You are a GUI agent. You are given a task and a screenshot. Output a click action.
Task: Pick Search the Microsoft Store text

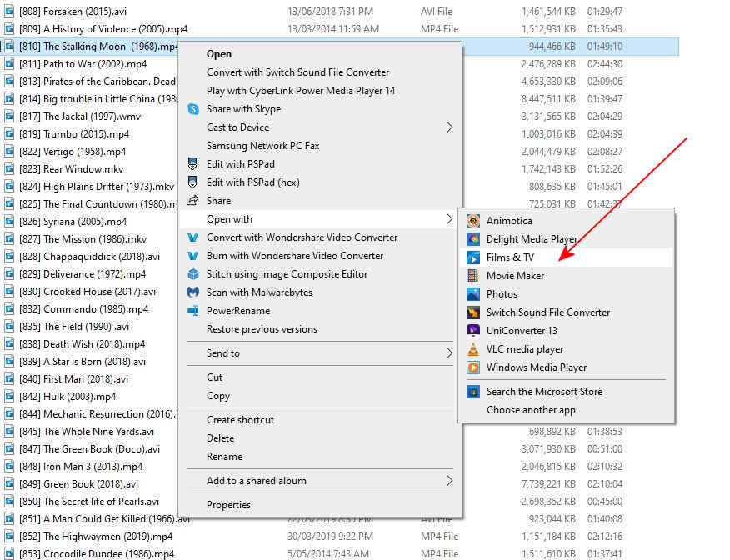[x=544, y=392]
